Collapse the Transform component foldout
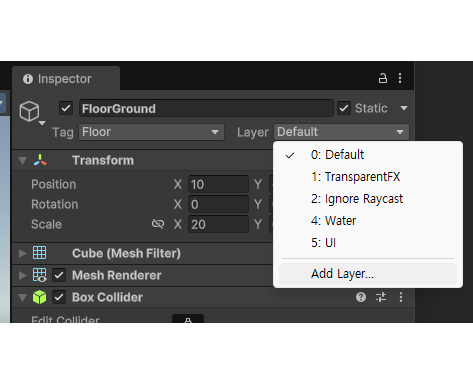This screenshot has width=473, height=385. tap(23, 161)
